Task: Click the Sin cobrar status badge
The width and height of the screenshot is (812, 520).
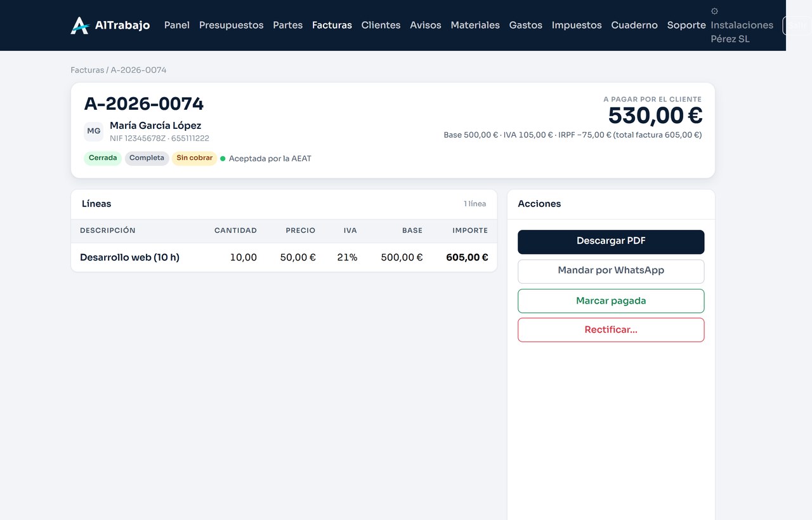Action: (x=194, y=158)
